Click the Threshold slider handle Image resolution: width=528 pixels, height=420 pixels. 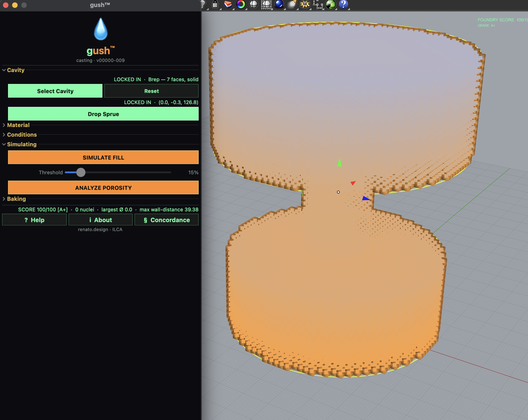[81, 172]
